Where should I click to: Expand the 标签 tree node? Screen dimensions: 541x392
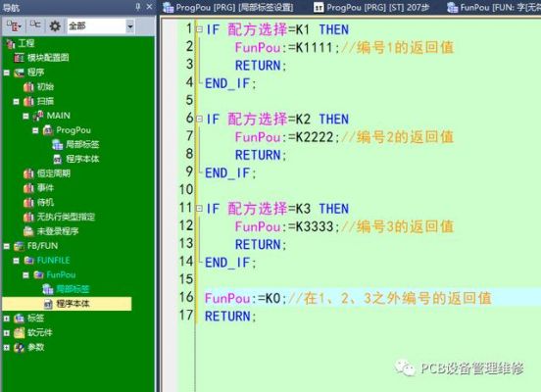point(7,318)
